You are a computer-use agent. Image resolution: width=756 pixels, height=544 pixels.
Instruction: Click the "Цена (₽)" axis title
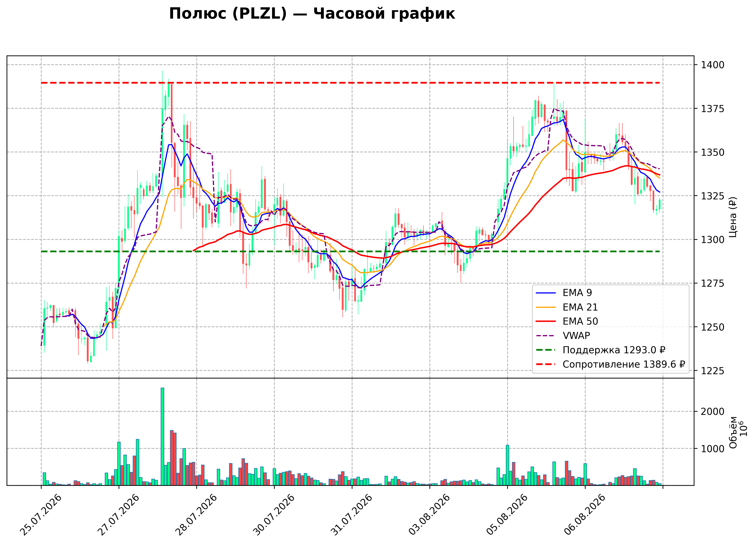733,217
